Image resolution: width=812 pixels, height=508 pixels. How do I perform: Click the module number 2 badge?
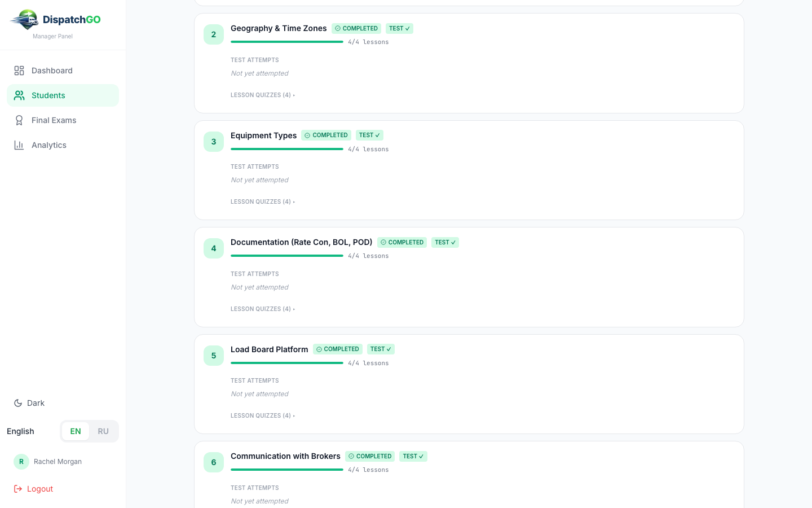coord(214,34)
